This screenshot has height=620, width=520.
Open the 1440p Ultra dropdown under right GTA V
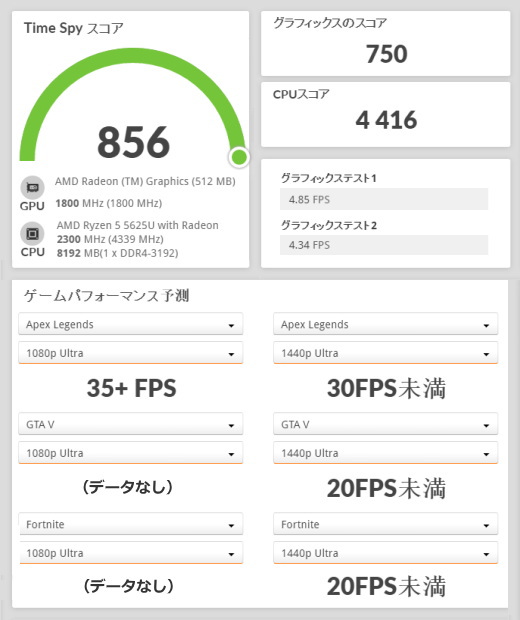(x=386, y=453)
